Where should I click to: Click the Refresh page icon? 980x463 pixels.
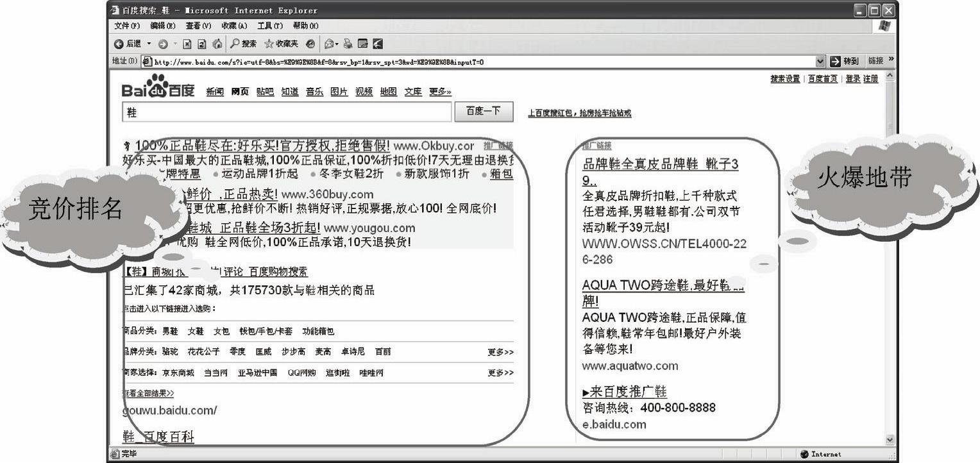pos(202,44)
